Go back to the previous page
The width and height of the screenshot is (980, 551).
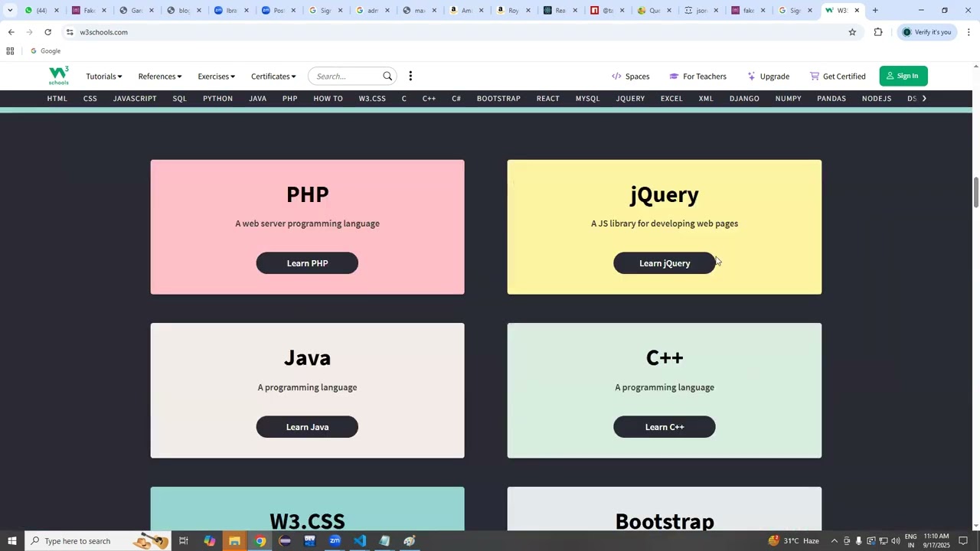click(x=11, y=32)
